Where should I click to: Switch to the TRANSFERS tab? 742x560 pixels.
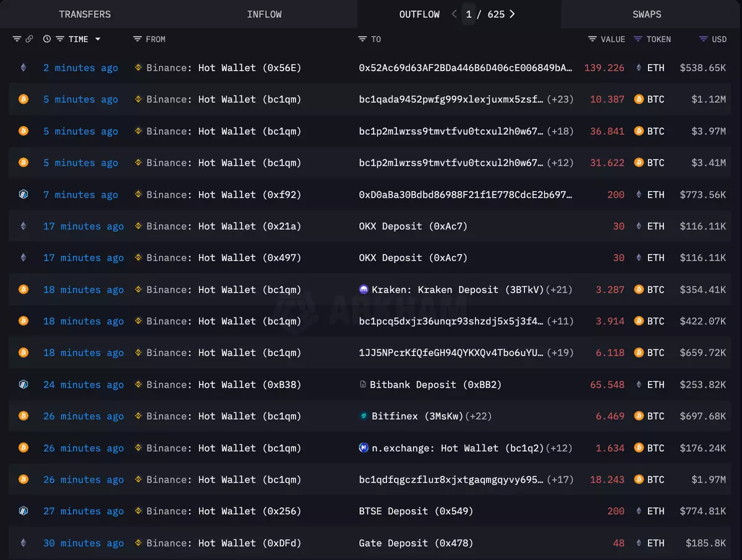pos(85,14)
